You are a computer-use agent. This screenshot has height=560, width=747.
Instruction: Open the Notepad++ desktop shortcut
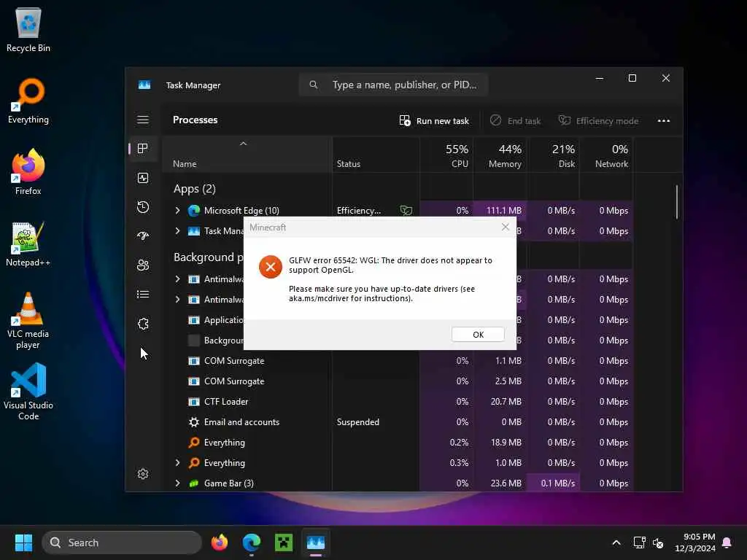coord(28,244)
